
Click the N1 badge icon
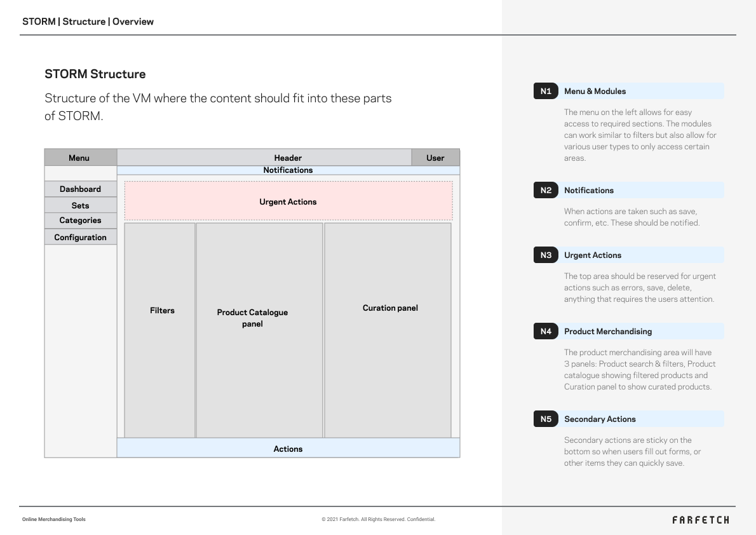tap(546, 91)
